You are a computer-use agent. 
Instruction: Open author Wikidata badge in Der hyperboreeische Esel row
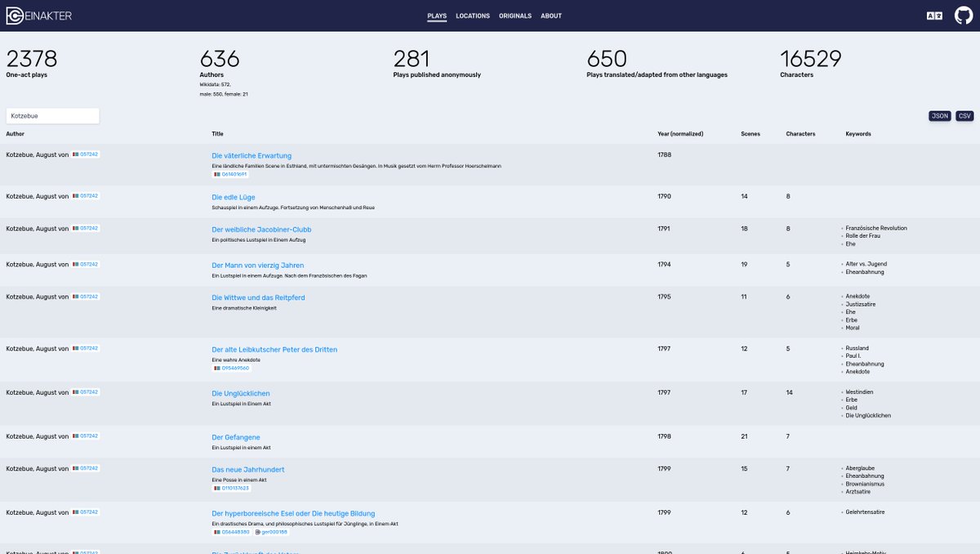[86, 513]
